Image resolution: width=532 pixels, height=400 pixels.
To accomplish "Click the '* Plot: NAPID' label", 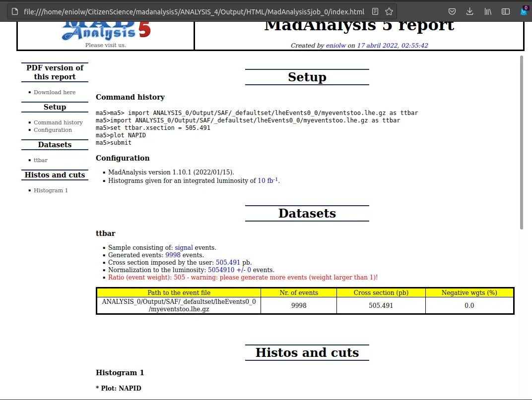I will coord(119,388).
